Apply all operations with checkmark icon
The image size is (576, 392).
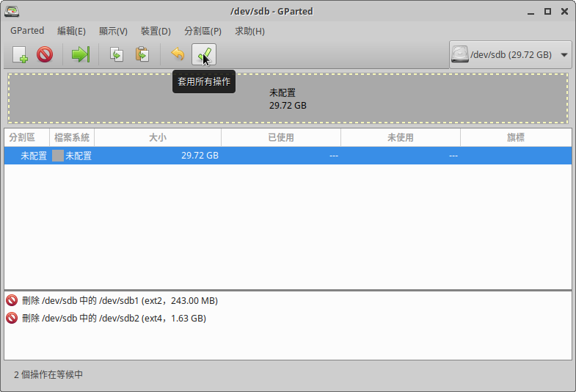(204, 54)
